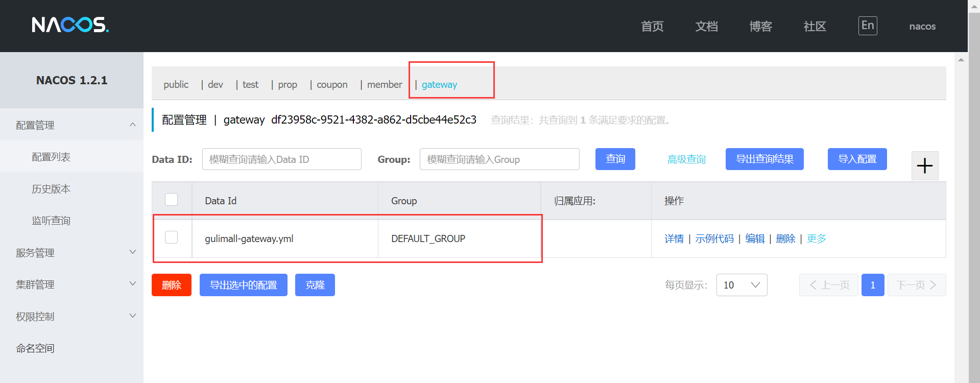Tick the select-all checkbox in table header
The image size is (980, 383).
172,199
